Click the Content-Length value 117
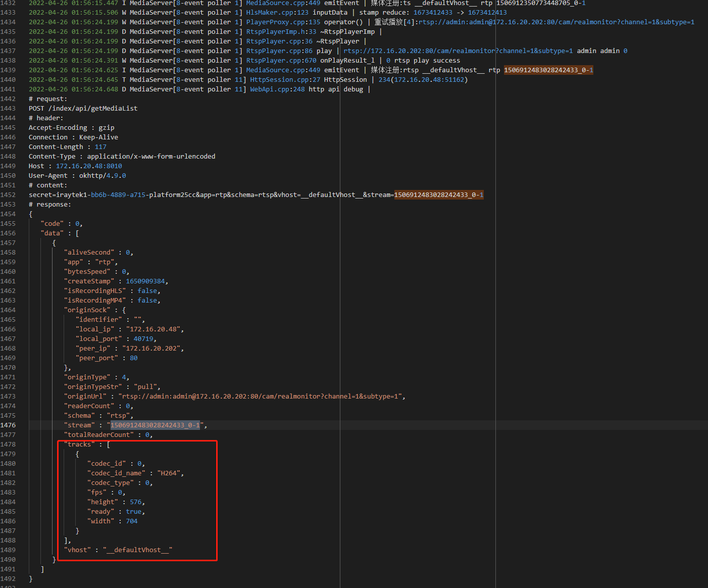This screenshot has height=588, width=708. (100, 147)
